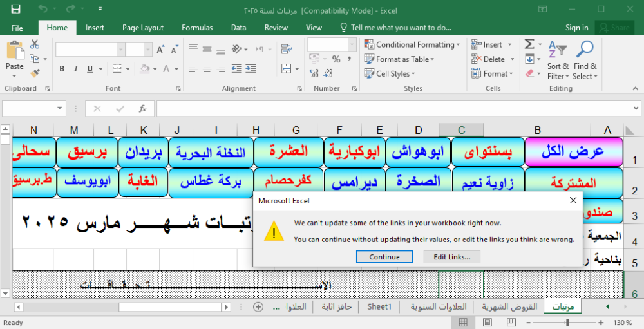This screenshot has height=329, width=644.
Task: Click AutoSum sigma icon
Action: (529, 44)
